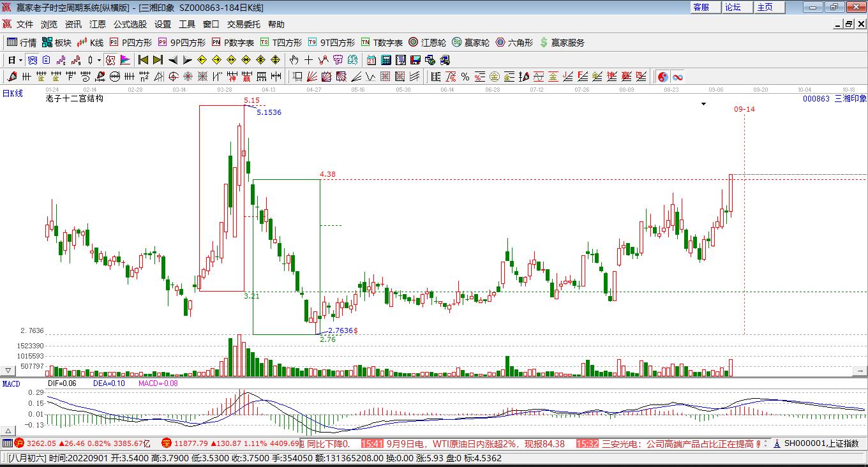Open the P四方形 tool

point(131,43)
